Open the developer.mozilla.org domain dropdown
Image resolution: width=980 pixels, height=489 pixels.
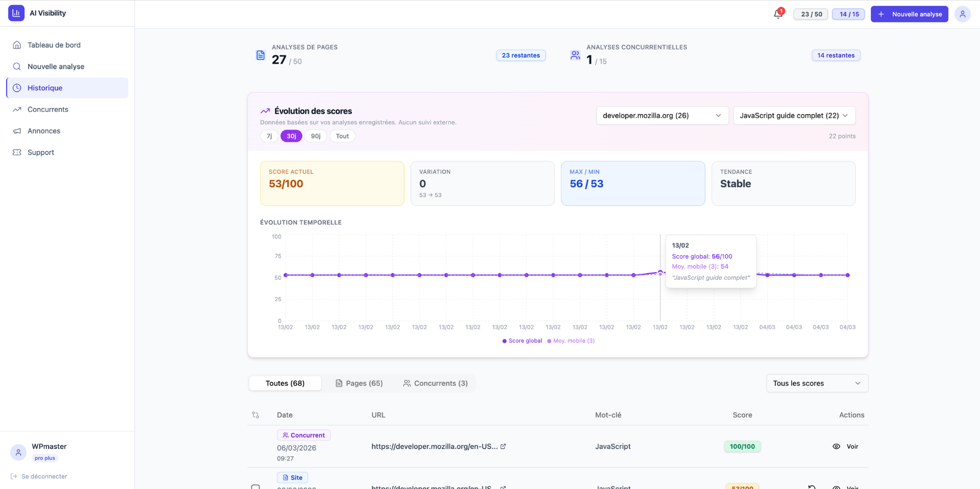pyautogui.click(x=661, y=115)
